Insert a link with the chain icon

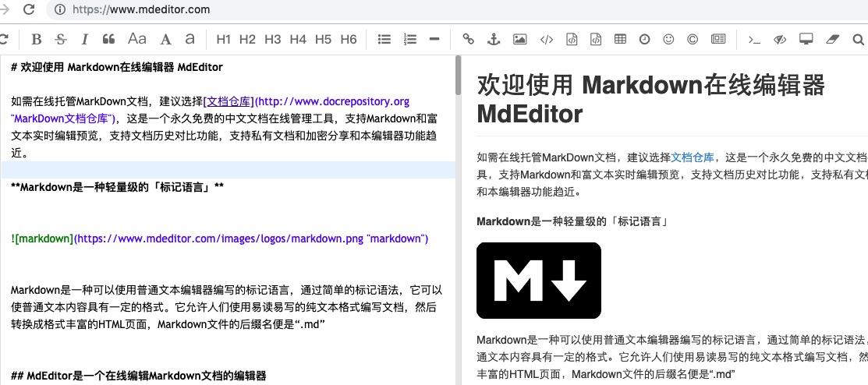[x=468, y=39]
